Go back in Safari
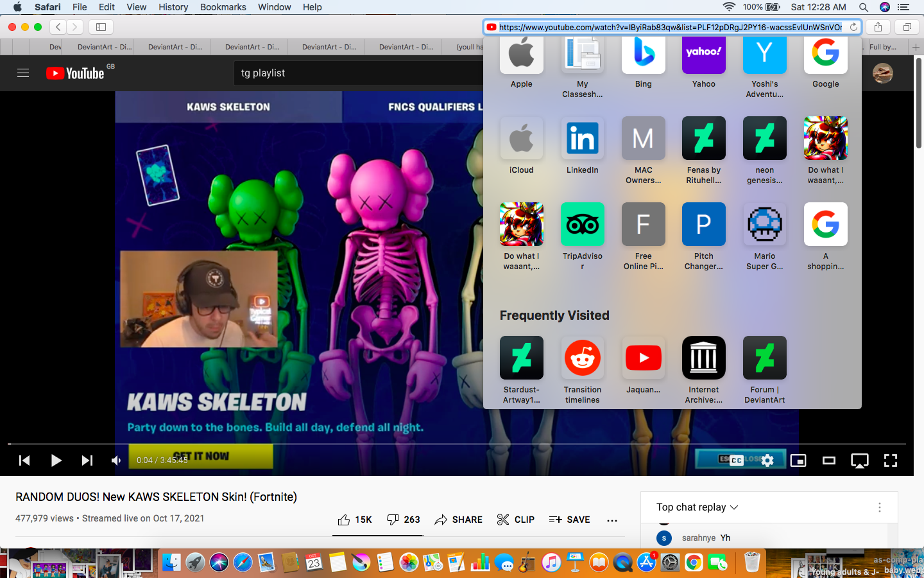The image size is (924, 578). (x=58, y=27)
